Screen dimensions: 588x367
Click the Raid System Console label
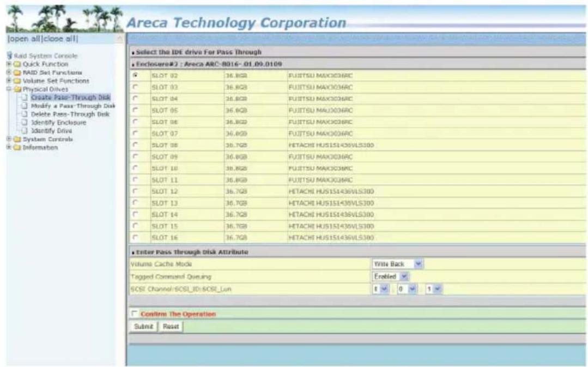click(46, 56)
